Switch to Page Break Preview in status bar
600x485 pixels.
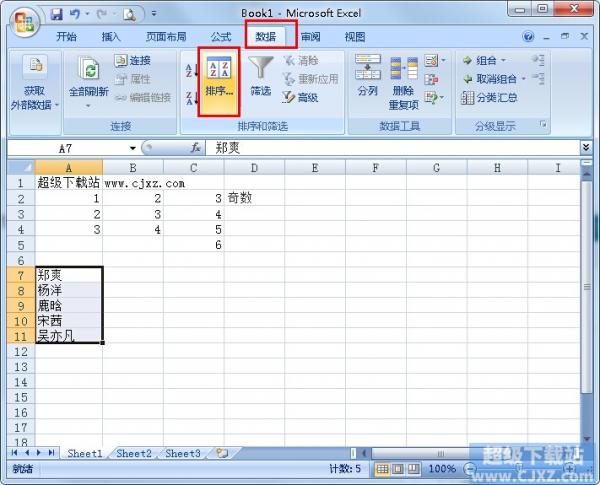(413, 469)
